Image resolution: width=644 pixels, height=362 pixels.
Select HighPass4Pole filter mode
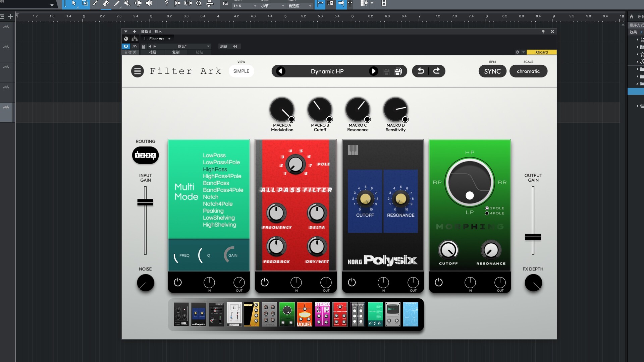[x=222, y=176]
